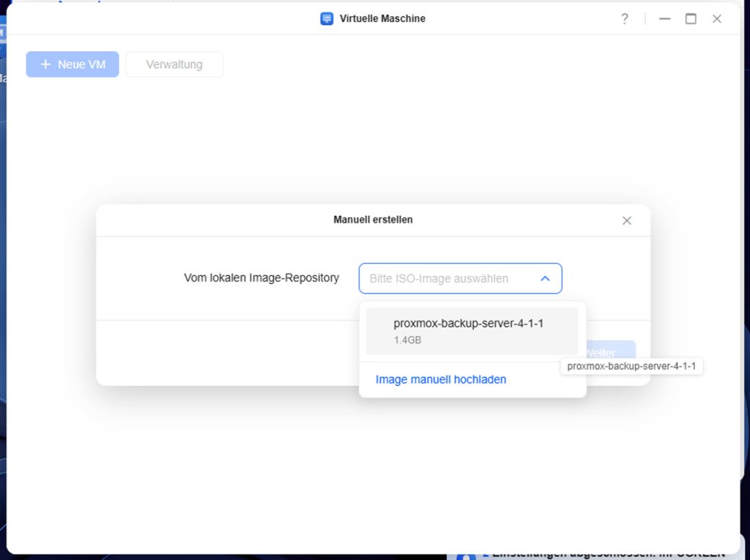Click the 'Vom lokalen Image-Repository' label
This screenshot has height=560, width=750.
261,278
